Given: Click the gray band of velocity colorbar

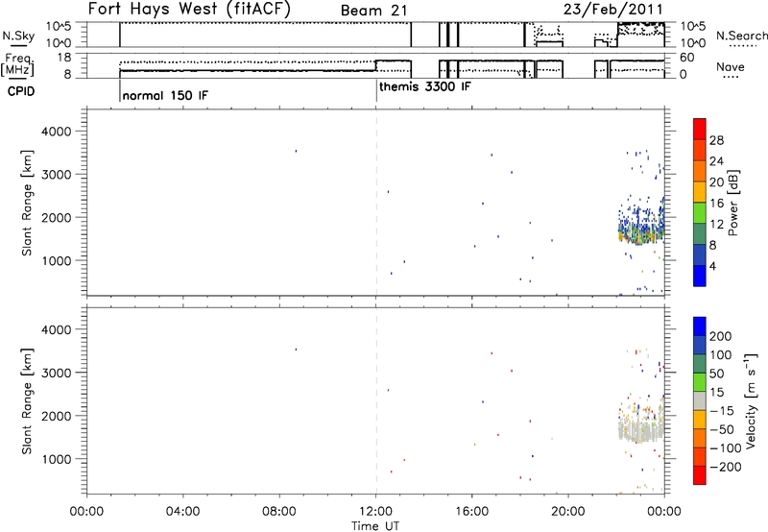Looking at the screenshot, I should point(700,400).
